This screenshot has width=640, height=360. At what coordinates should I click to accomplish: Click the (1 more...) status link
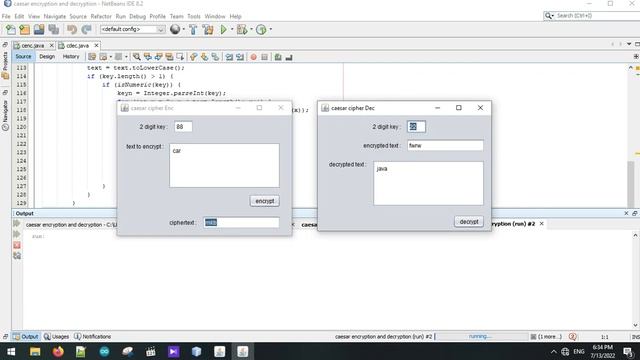pyautogui.click(x=549, y=337)
